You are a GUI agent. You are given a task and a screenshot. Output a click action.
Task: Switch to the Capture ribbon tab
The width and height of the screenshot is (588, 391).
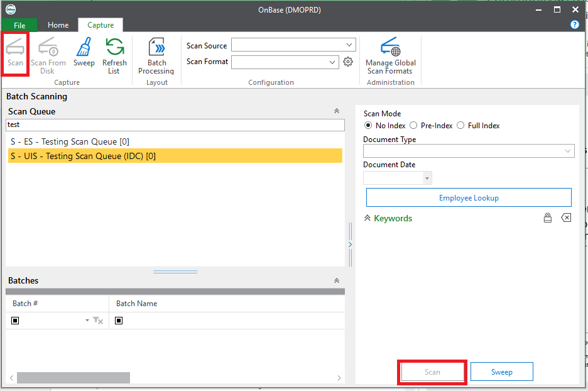101,25
